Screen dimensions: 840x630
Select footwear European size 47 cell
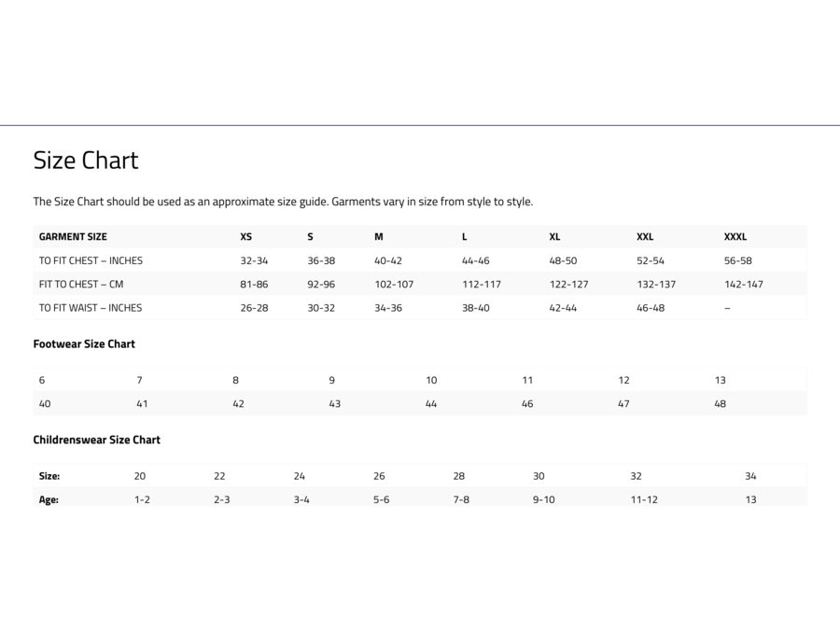tap(623, 404)
